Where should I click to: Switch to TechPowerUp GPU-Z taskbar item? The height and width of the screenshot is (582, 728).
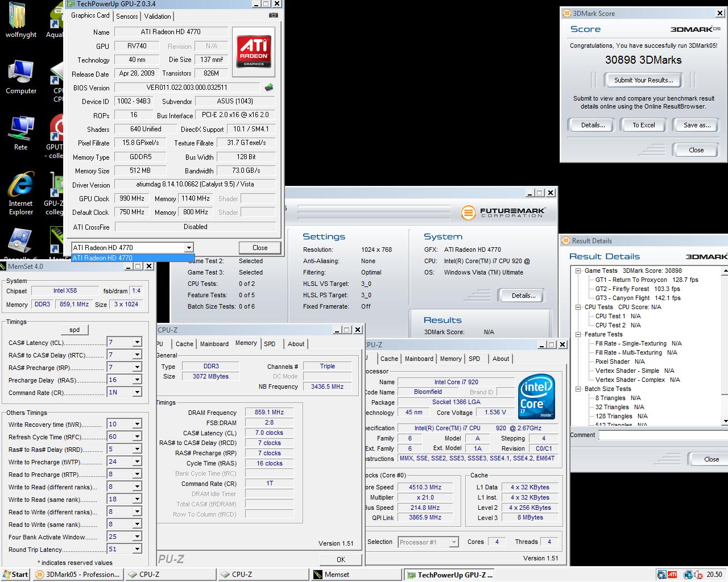(449, 574)
